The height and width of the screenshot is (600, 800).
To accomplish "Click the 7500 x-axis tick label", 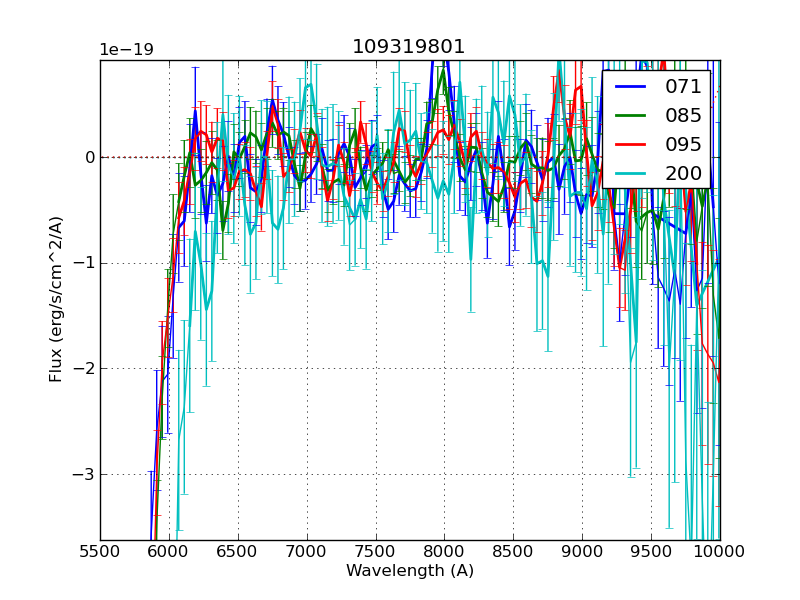I will coord(375,551).
